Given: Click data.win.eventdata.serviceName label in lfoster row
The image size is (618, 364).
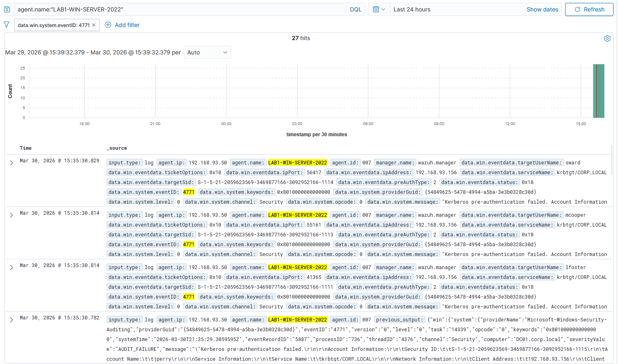Looking at the screenshot, I should point(507,277).
